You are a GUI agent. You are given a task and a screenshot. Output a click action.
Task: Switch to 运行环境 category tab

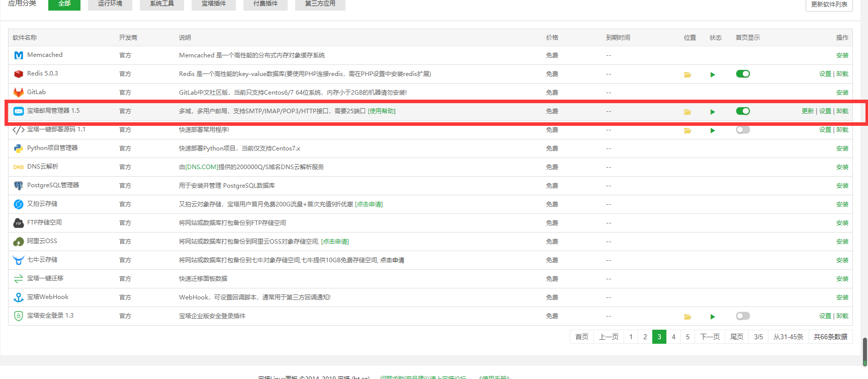110,4
